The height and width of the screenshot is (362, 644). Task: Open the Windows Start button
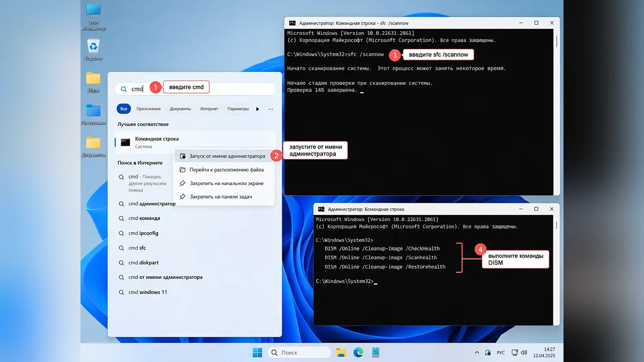pyautogui.click(x=258, y=352)
